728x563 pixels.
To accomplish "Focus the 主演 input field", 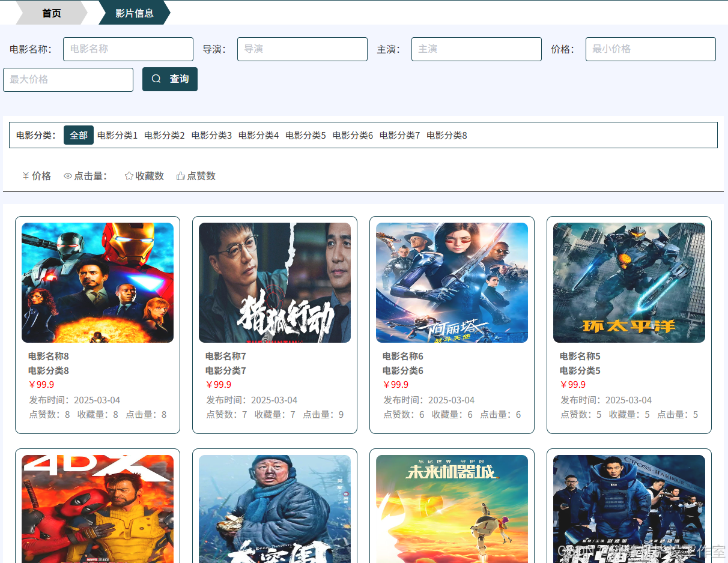I will click(x=476, y=49).
